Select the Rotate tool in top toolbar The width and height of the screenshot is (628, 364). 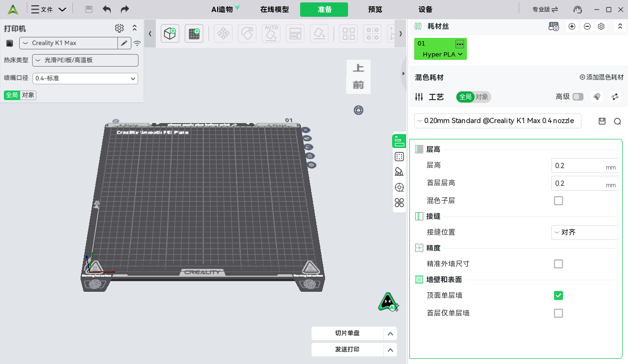point(247,34)
